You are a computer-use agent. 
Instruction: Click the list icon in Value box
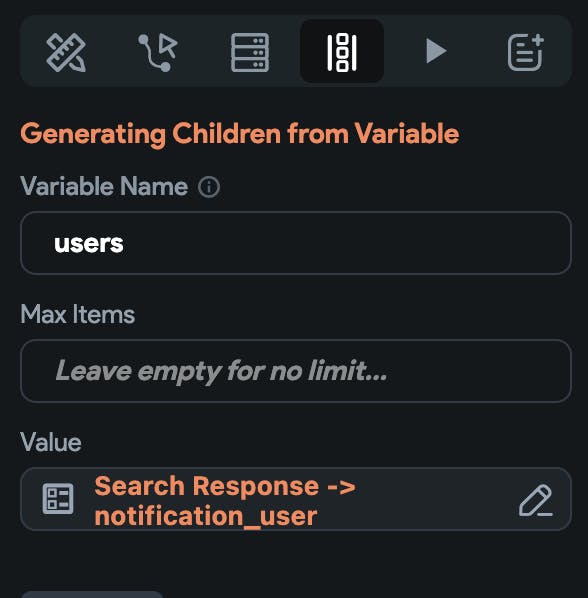pyautogui.click(x=58, y=498)
